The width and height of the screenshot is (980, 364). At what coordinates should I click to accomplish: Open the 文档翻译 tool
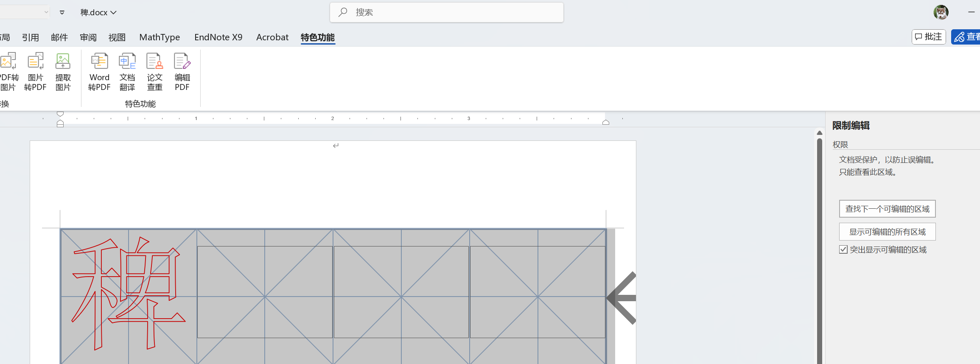click(127, 71)
